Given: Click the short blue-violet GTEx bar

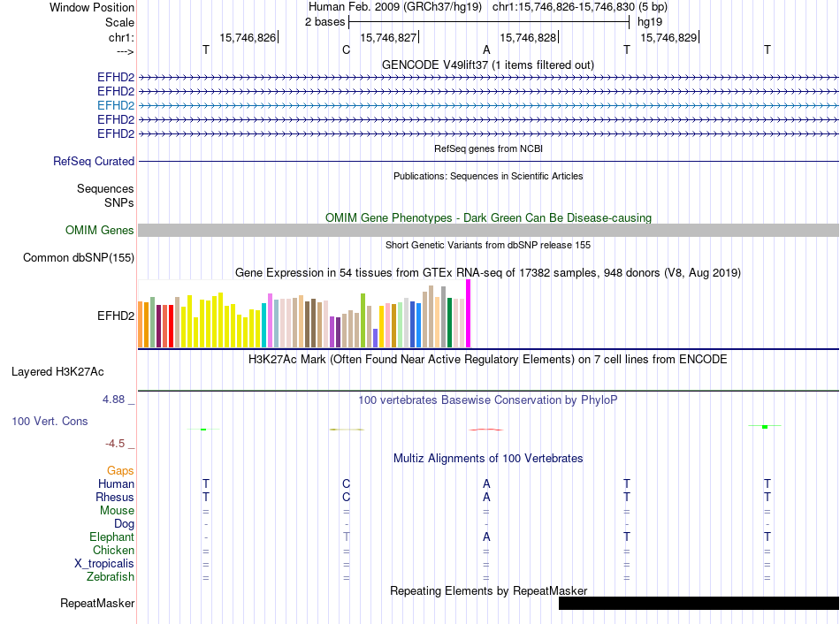Looking at the screenshot, I should point(375,338).
